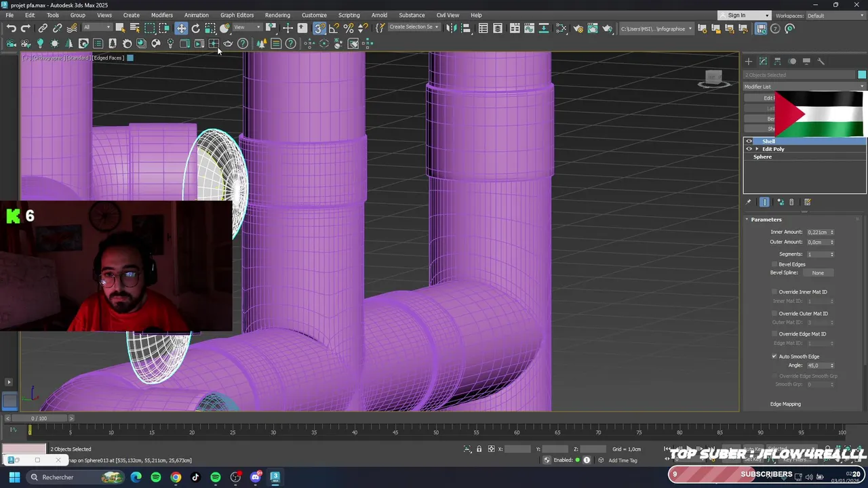Activate the Select and Rotate tool

coord(195,28)
